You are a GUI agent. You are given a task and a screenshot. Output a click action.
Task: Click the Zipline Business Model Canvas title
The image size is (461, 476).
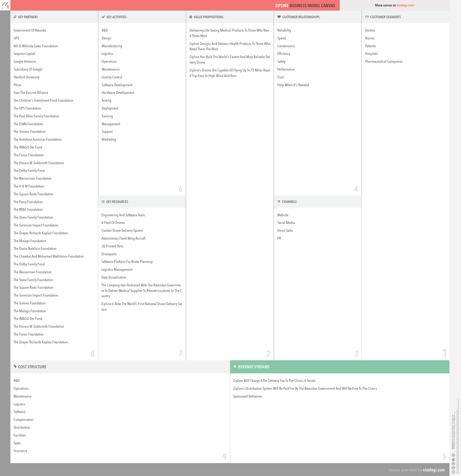pos(305,6)
